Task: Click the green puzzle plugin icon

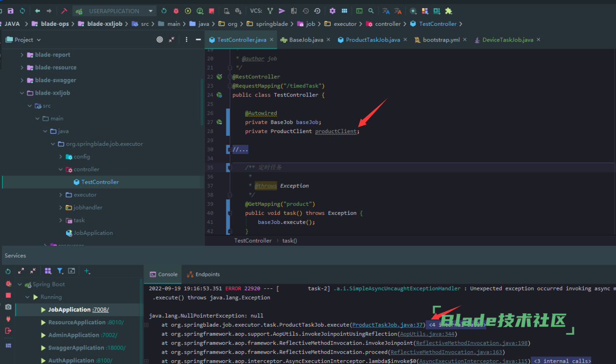Action: pos(448,11)
